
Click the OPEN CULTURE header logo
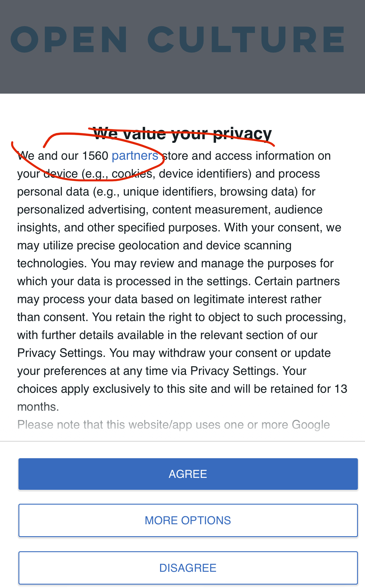pos(178,40)
